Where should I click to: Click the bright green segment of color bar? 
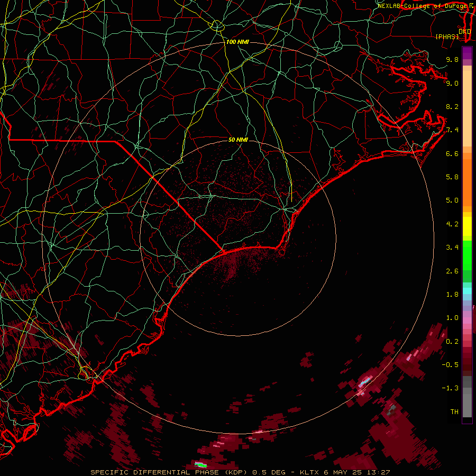tap(467, 255)
